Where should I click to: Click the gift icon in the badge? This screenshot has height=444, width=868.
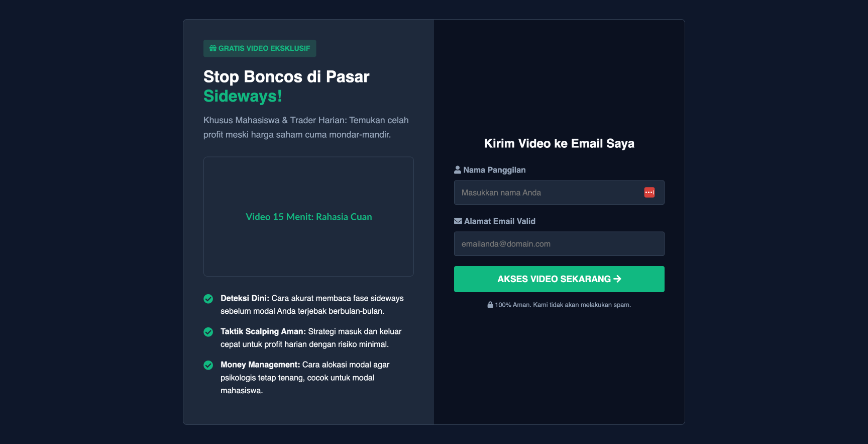(213, 48)
